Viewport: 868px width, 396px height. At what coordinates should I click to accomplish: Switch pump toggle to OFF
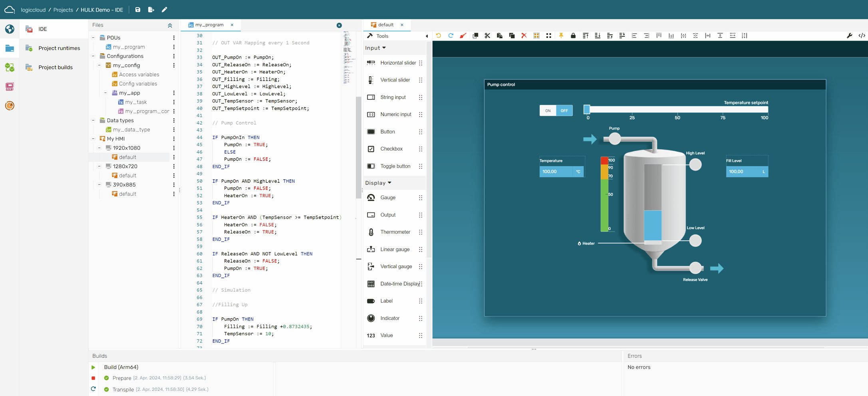(564, 111)
